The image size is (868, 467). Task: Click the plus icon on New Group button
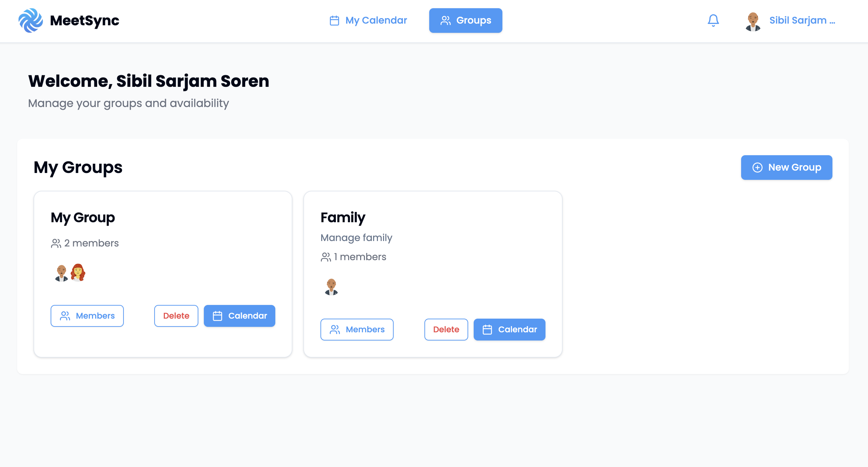pyautogui.click(x=758, y=168)
